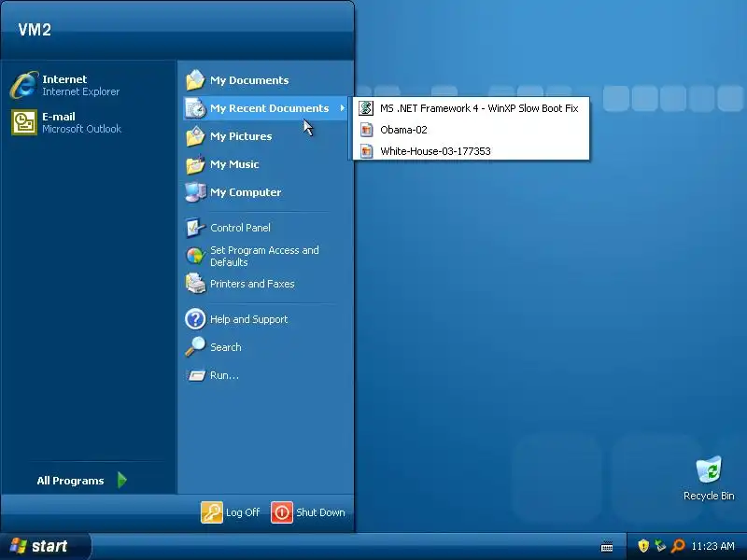Click the red Shut Down power icon
Screen dimensions: 747x560
[x=282, y=512]
